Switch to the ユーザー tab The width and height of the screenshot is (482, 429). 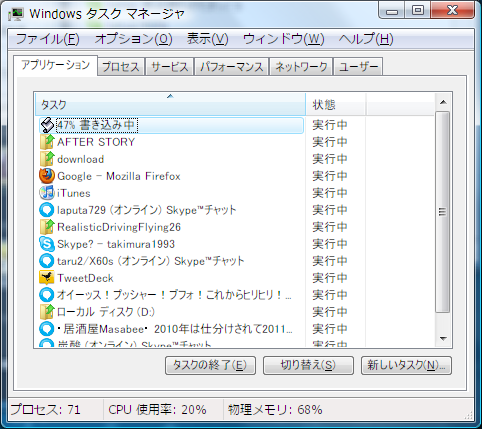click(358, 67)
